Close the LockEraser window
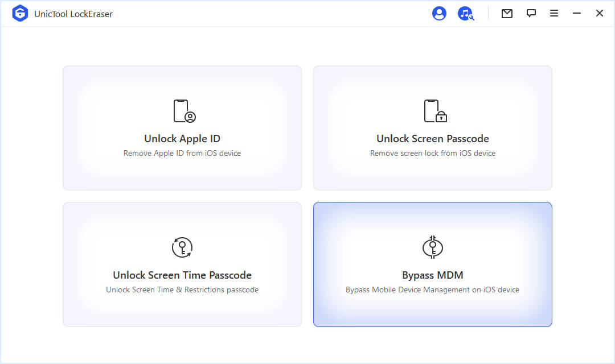Image resolution: width=615 pixels, height=364 pixels. pyautogui.click(x=600, y=14)
